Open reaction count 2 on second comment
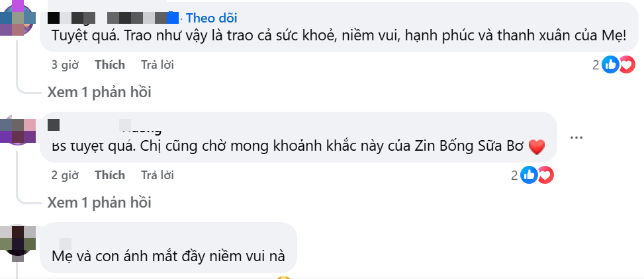 pyautogui.click(x=515, y=175)
